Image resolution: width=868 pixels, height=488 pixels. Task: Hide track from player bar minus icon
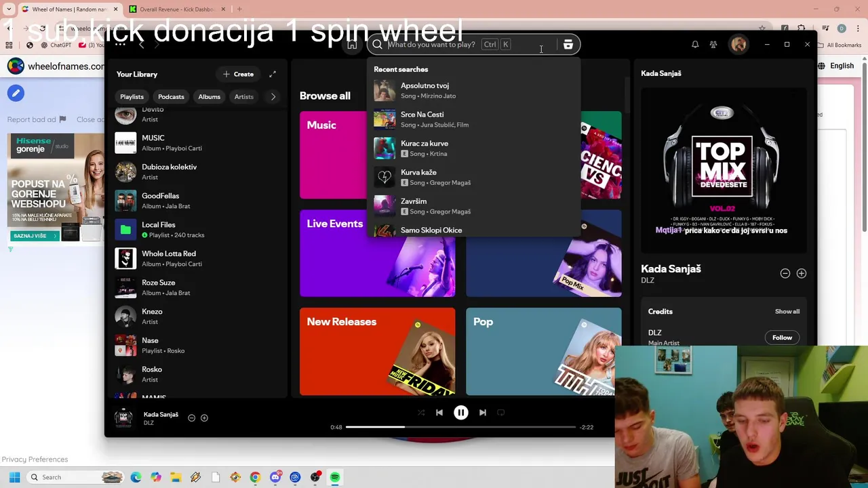(191, 418)
